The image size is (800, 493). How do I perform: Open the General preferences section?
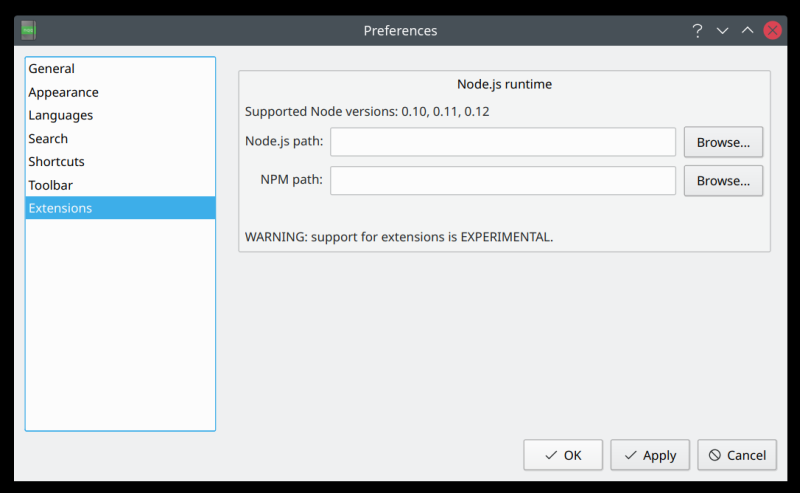click(x=52, y=69)
